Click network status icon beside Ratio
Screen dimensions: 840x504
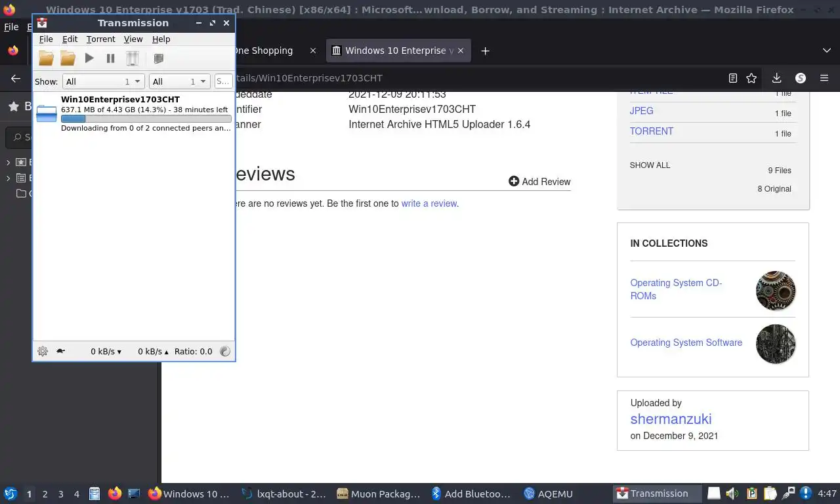point(225,351)
